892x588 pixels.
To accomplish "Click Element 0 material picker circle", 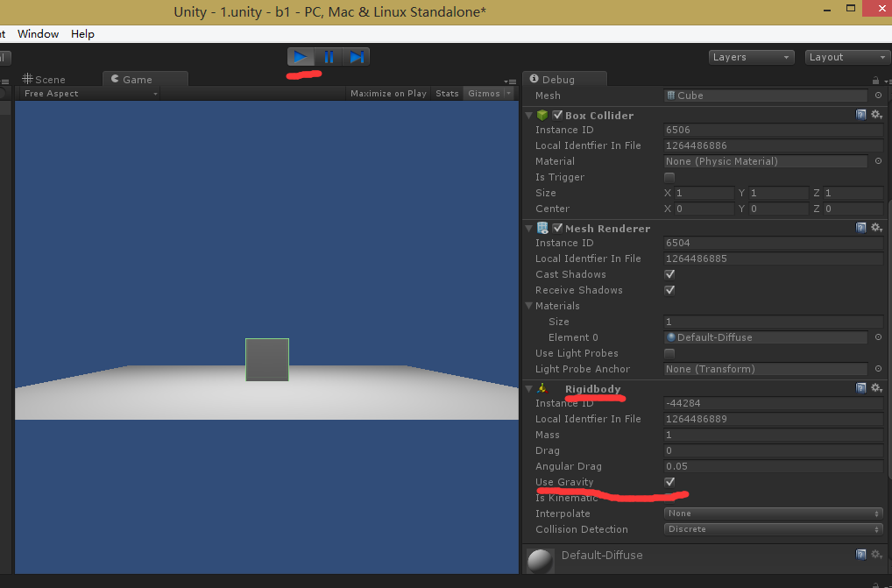I will [878, 337].
